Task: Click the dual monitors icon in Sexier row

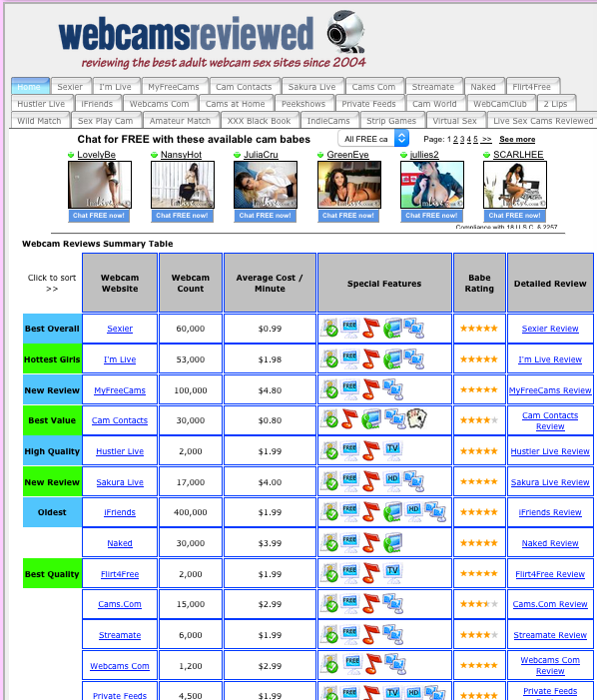Action: point(414,329)
